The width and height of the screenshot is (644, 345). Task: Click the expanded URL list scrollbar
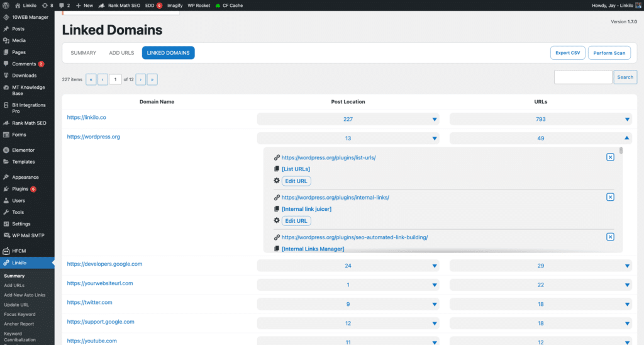pos(621,150)
